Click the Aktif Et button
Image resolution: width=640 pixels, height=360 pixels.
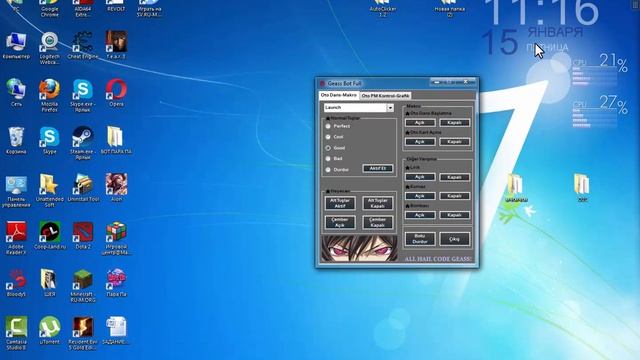pos(378,168)
